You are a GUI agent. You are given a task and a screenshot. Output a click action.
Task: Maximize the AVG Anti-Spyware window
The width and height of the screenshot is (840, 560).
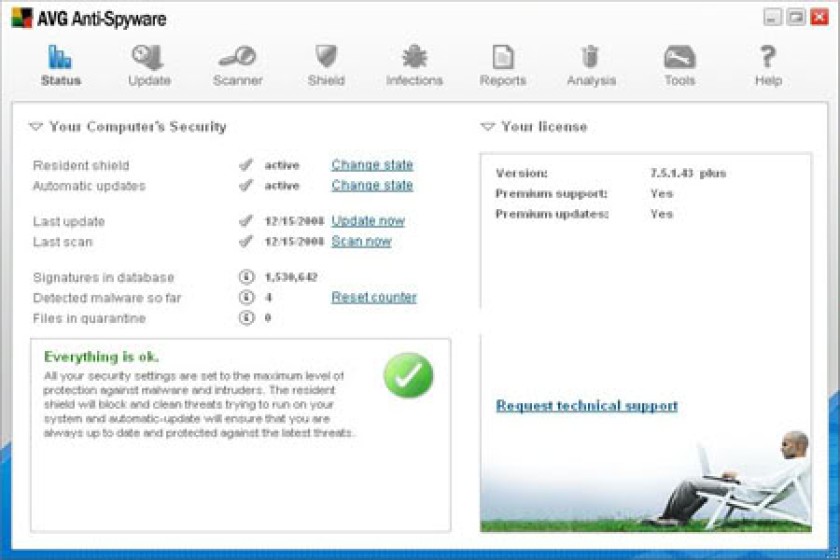click(796, 17)
